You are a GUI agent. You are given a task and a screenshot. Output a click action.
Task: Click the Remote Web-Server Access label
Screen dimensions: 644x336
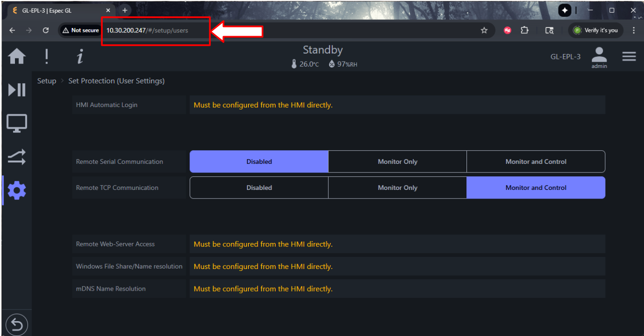click(115, 244)
